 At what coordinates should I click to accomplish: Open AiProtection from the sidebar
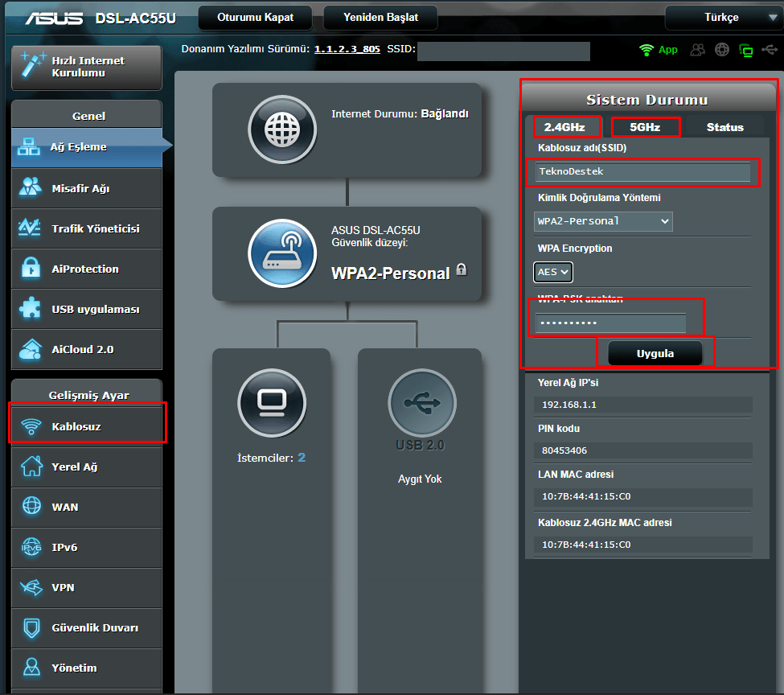point(86,269)
